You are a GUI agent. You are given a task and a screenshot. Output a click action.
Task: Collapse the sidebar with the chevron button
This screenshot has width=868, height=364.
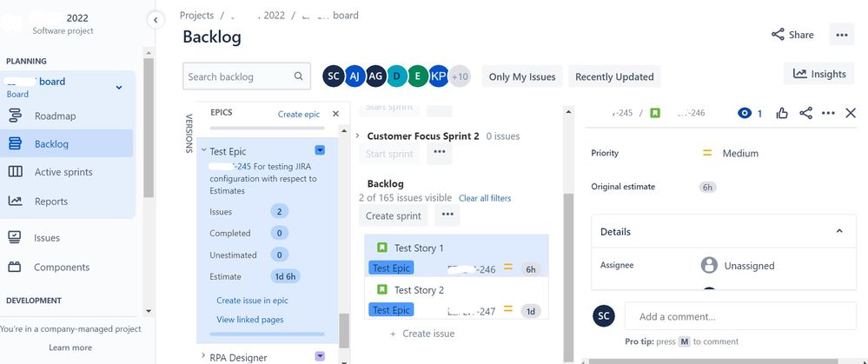[156, 21]
